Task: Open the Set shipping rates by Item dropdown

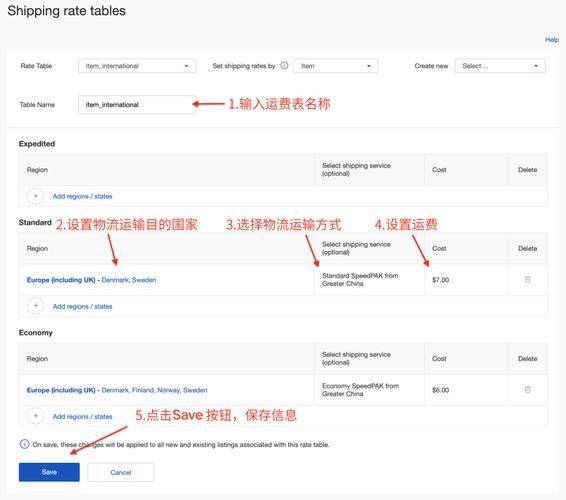Action: coord(336,66)
